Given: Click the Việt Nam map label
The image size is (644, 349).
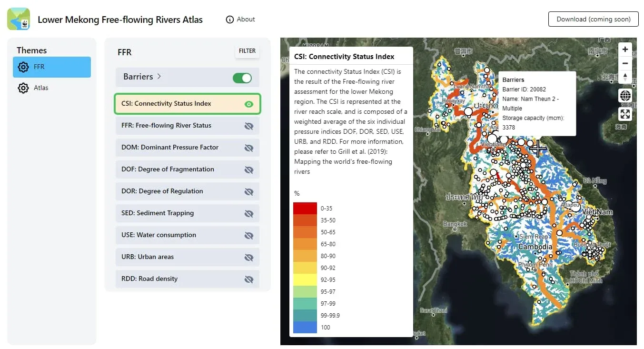Looking at the screenshot, I should (597, 212).
